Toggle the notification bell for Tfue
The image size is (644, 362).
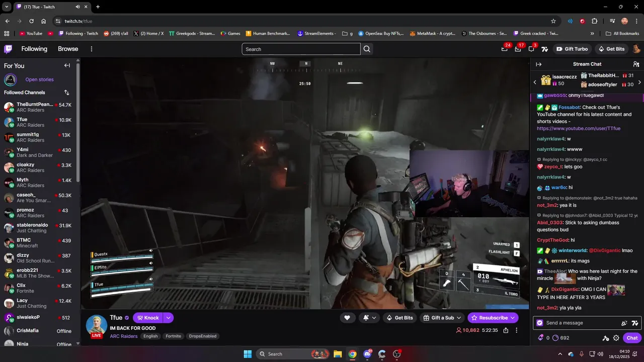(366, 318)
